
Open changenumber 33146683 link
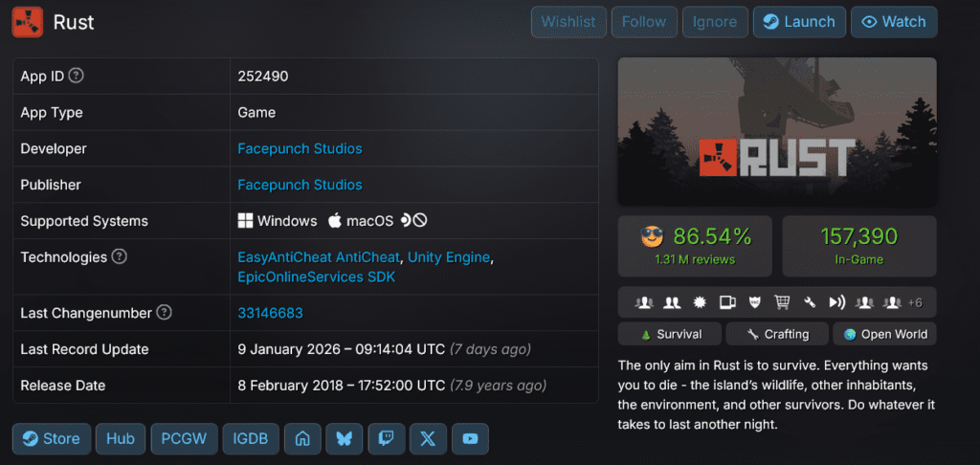point(271,313)
